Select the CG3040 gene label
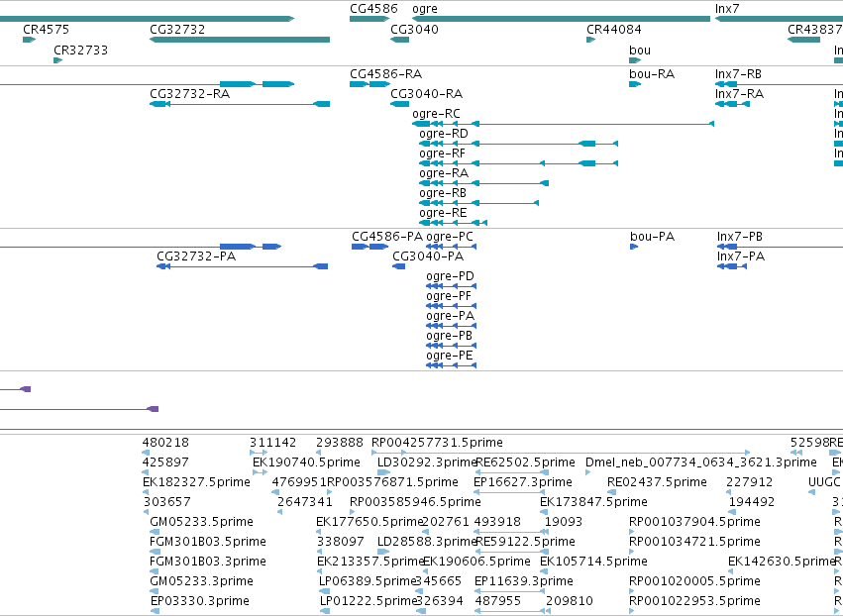Screen dimensions: 843x616 coord(414,30)
